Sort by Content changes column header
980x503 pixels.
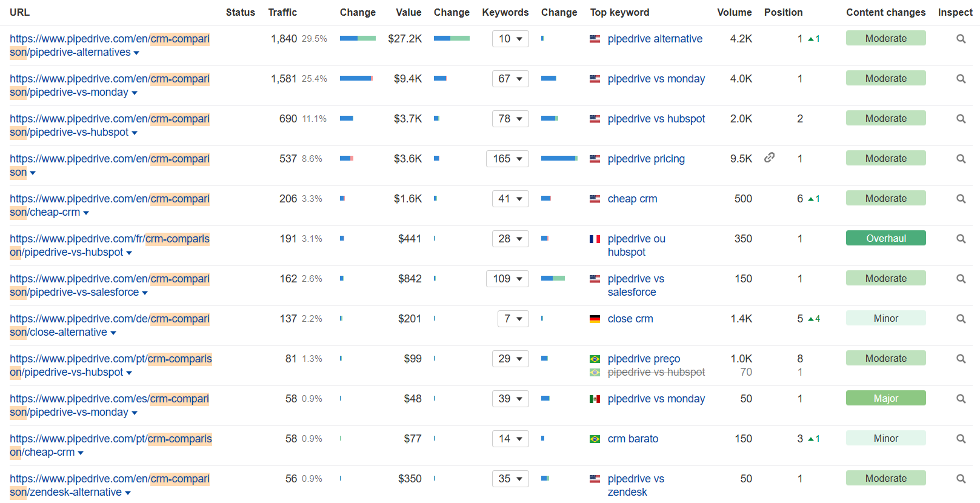[x=886, y=12]
